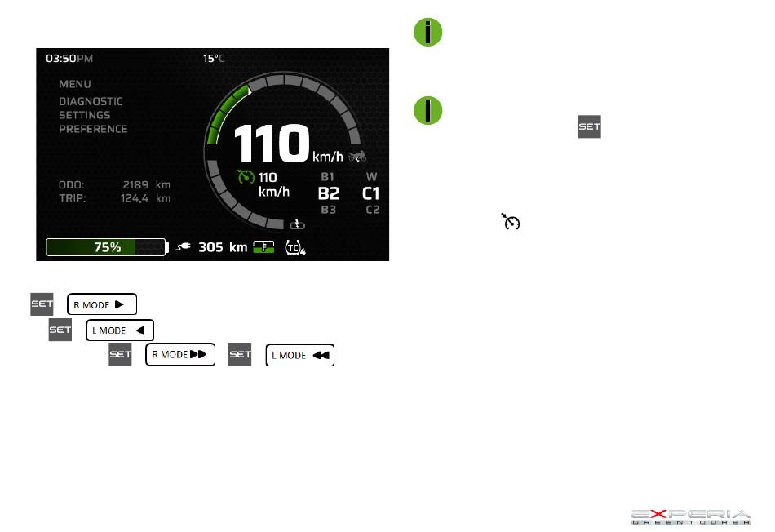
Task: Select PREFERENCE in the display menu
Action: 94,129
